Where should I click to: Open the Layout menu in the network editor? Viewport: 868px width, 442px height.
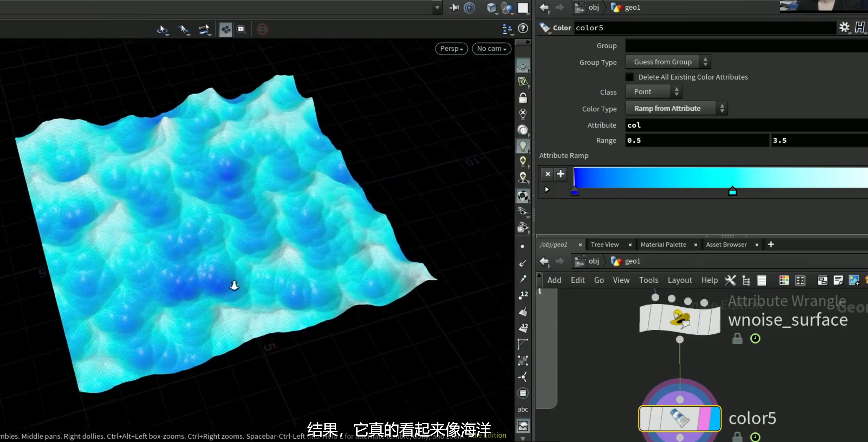pyautogui.click(x=680, y=280)
